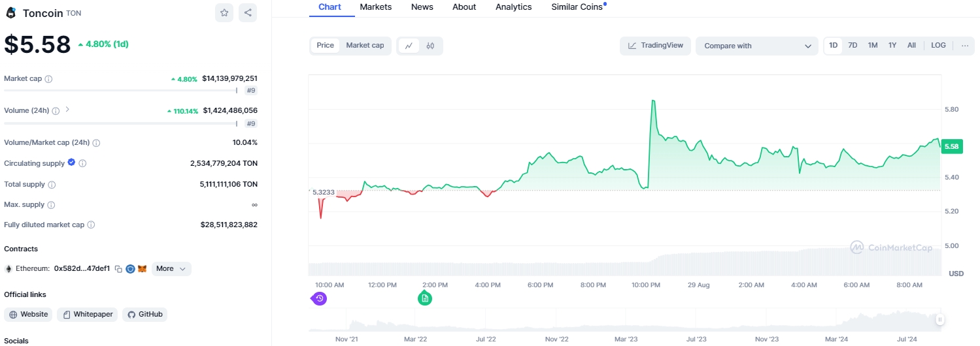Select the 1Y time range
The width and height of the screenshot is (980, 346).
point(892,46)
